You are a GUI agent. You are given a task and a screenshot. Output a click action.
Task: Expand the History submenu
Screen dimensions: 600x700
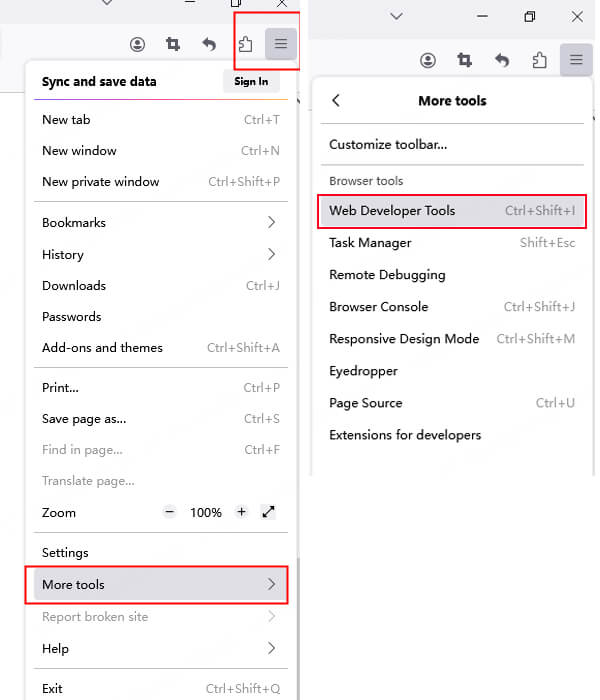click(x=271, y=254)
